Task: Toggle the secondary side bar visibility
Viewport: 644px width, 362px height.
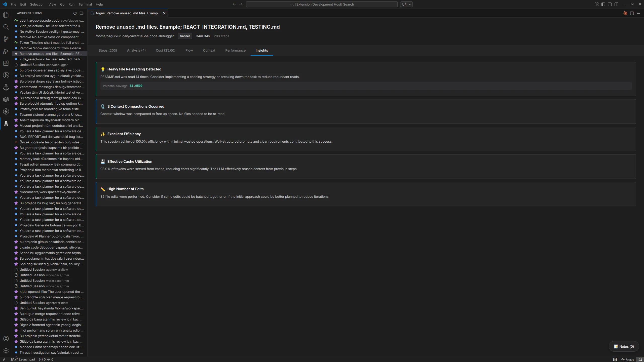Action: click(616, 4)
